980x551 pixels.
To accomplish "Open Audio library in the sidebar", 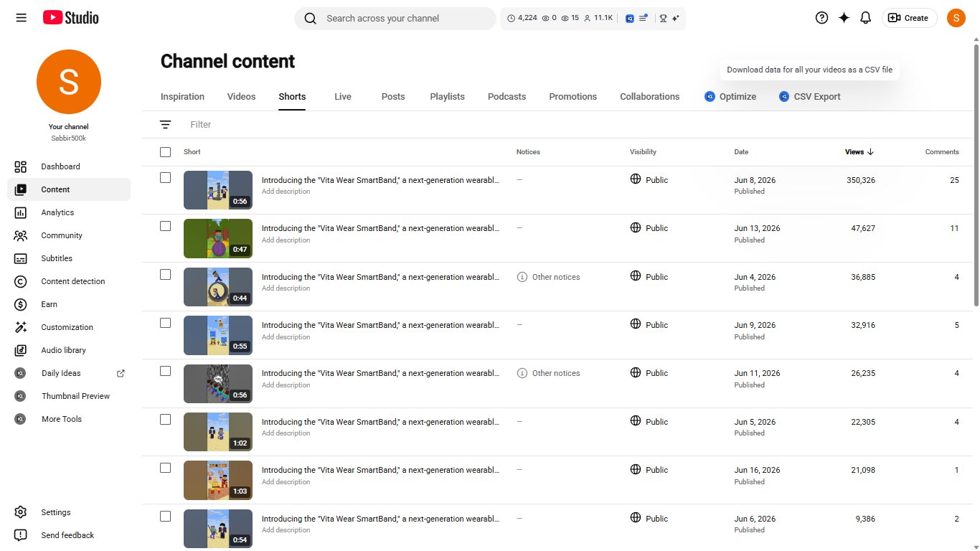I will 69,350.
